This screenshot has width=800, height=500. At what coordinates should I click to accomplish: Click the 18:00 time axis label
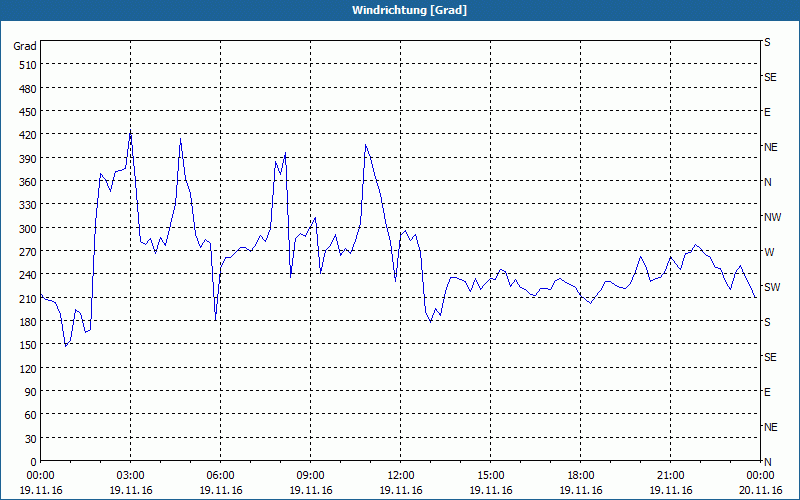(x=580, y=475)
